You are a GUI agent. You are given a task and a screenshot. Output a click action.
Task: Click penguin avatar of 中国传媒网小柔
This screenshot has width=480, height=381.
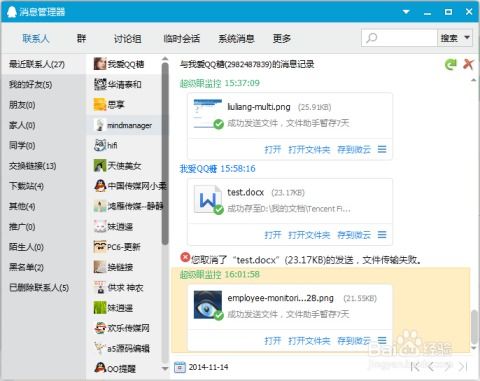point(100,186)
